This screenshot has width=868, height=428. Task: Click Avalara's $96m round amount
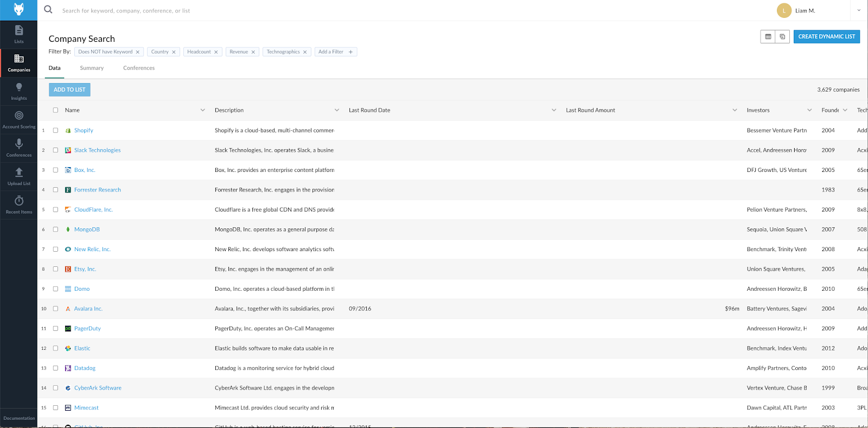coord(732,309)
